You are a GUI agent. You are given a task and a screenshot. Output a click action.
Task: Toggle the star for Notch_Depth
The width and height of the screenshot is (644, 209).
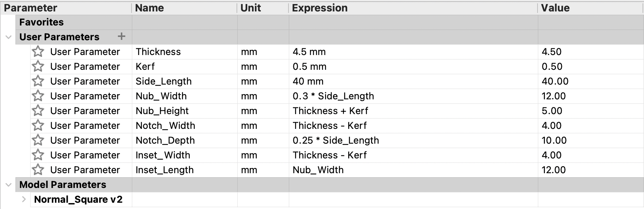point(38,140)
